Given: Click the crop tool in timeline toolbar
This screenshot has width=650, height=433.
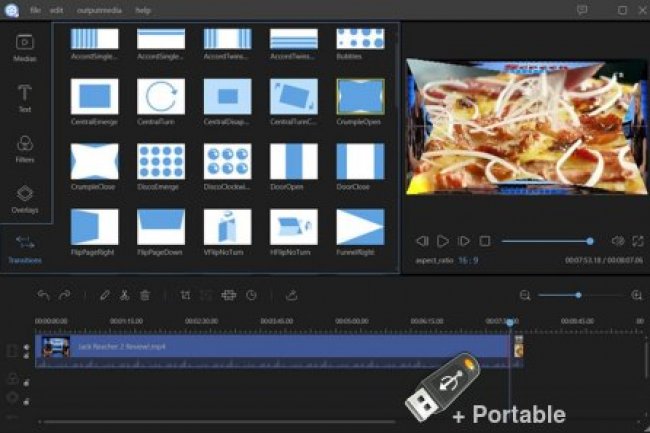Looking at the screenshot, I should [186, 295].
